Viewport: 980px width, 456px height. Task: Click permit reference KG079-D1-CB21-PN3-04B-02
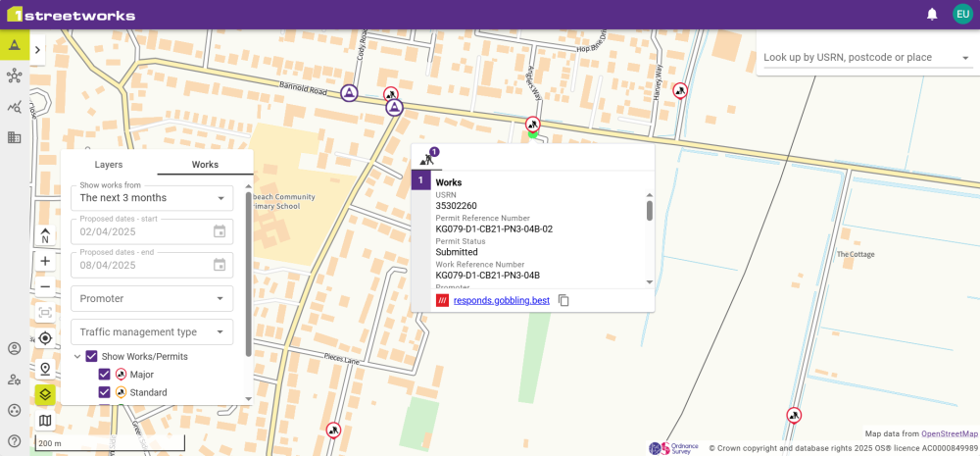point(494,228)
